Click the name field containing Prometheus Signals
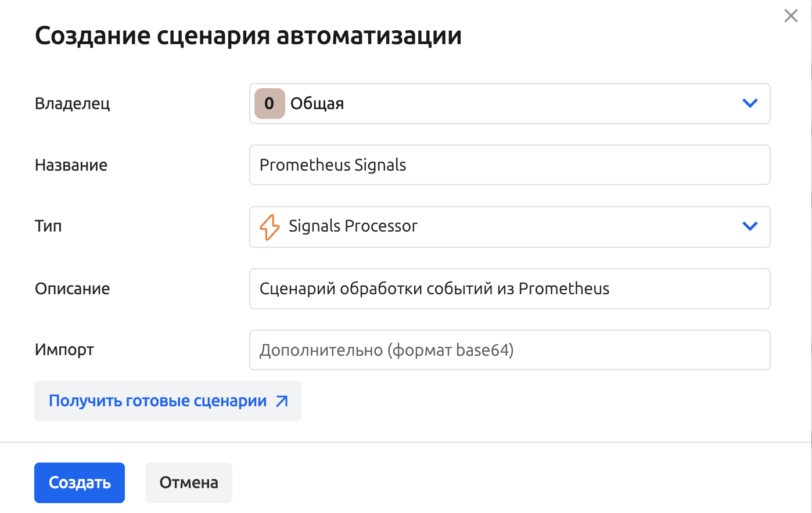The height and width of the screenshot is (513, 812). coord(509,165)
